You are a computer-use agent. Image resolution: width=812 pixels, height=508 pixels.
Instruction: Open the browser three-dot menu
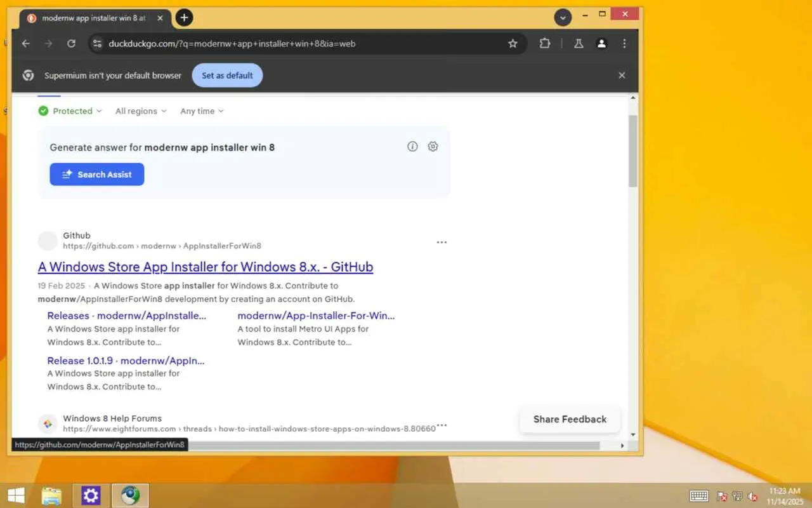click(x=624, y=43)
